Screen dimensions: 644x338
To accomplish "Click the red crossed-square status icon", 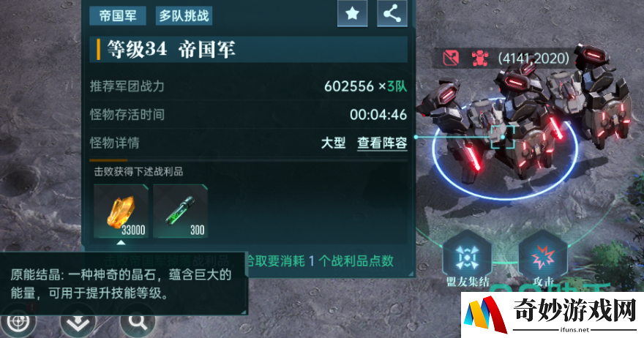I will click(x=451, y=59).
